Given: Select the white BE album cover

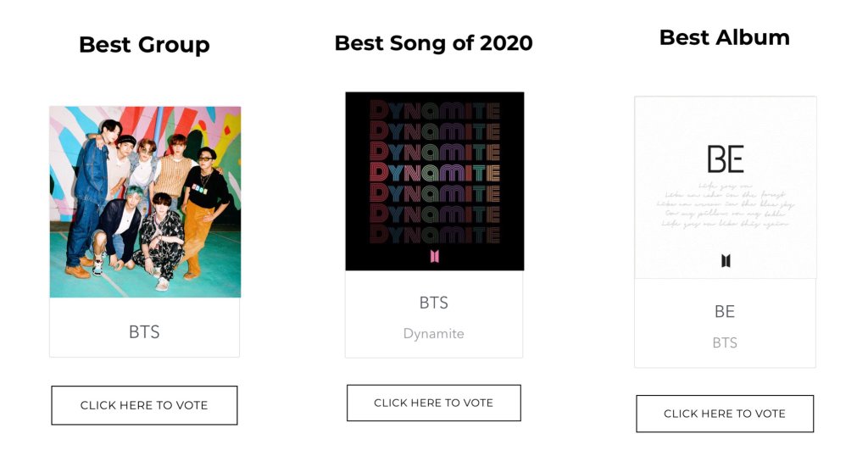Looking at the screenshot, I should coord(725,187).
